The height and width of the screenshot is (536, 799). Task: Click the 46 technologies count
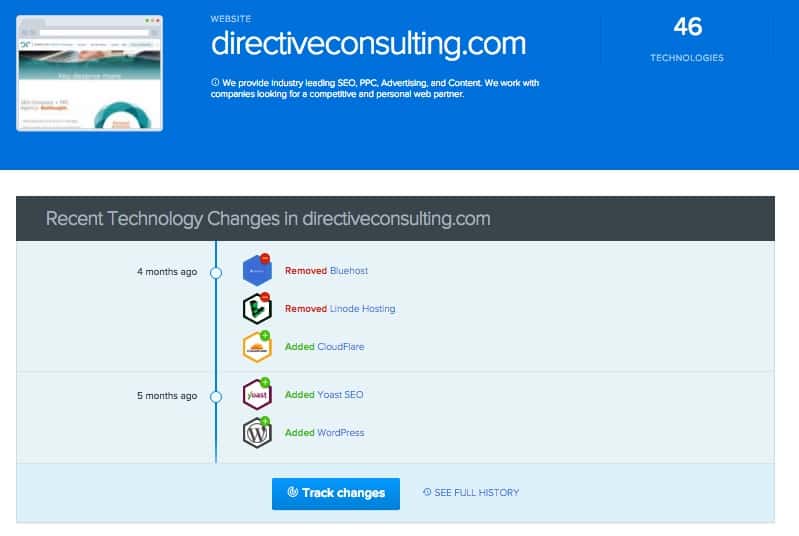coord(687,26)
